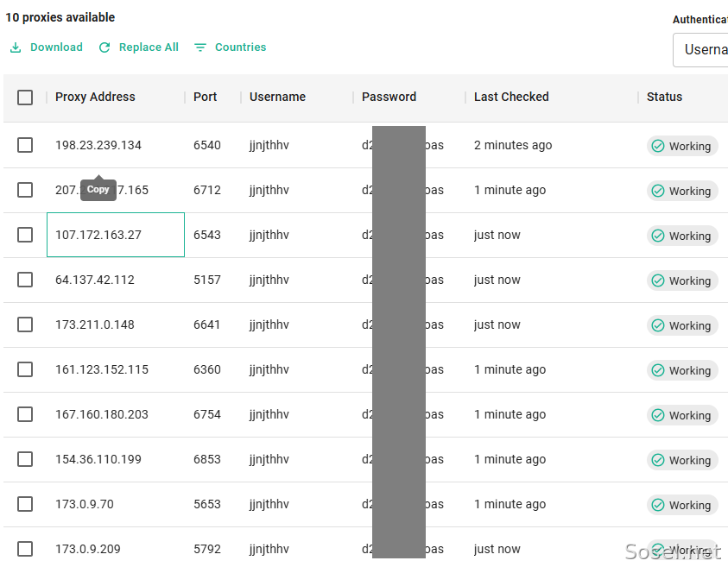Screen dimensions: 728x567
Task: Click "10 proxies available" heading
Action: pos(60,17)
